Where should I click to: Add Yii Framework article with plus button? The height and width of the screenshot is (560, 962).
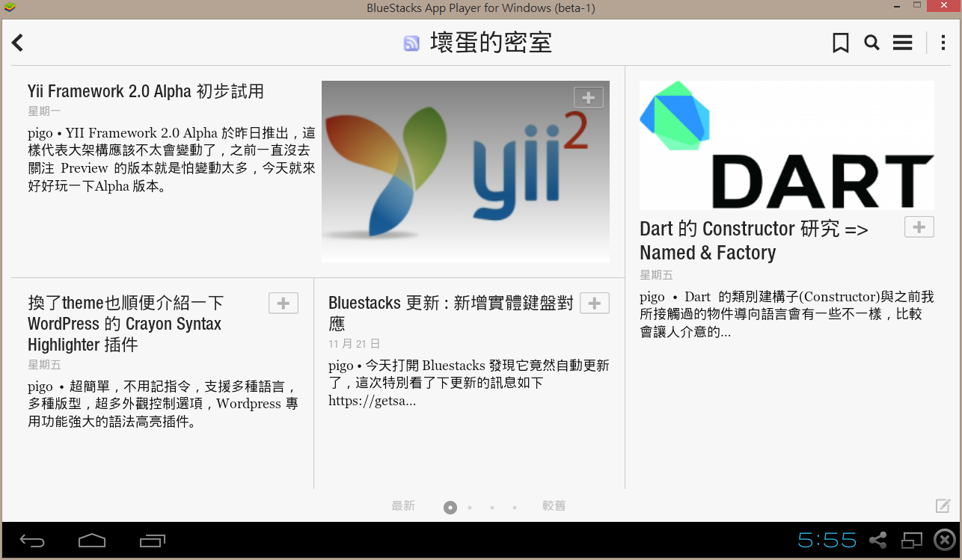pos(589,97)
